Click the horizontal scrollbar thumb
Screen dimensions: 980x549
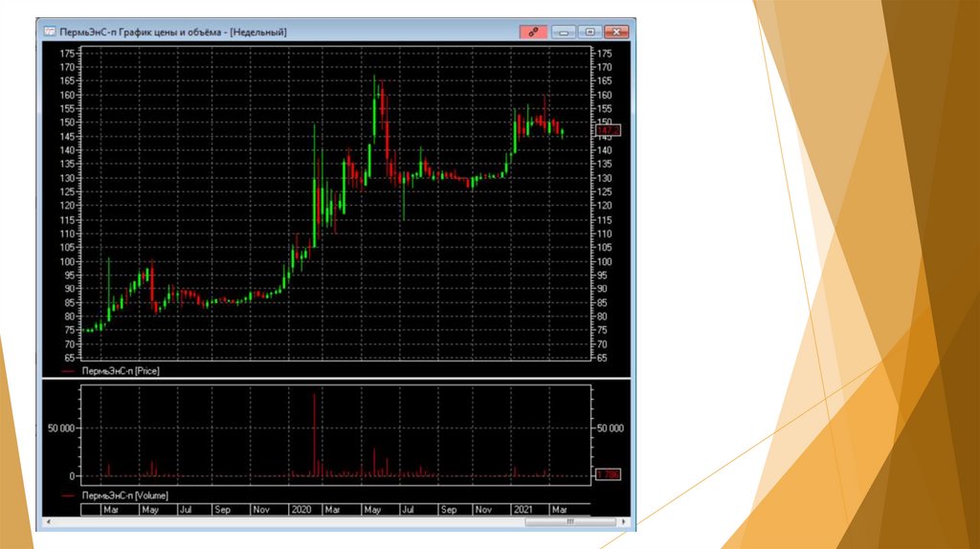click(571, 522)
